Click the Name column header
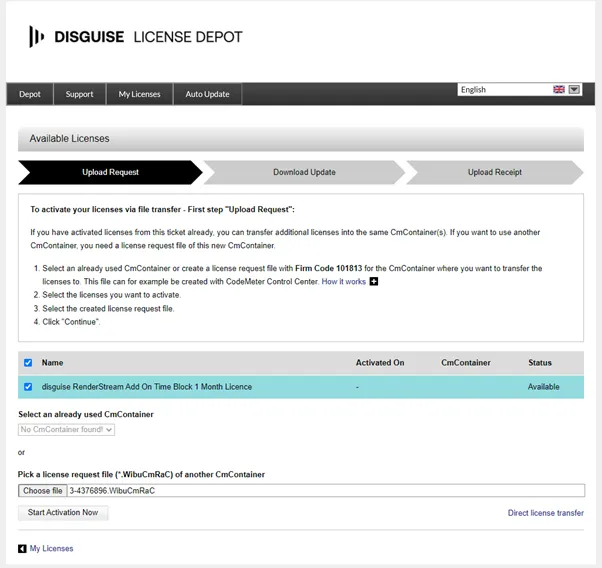Screen dimensions: 602x568 pos(53,363)
